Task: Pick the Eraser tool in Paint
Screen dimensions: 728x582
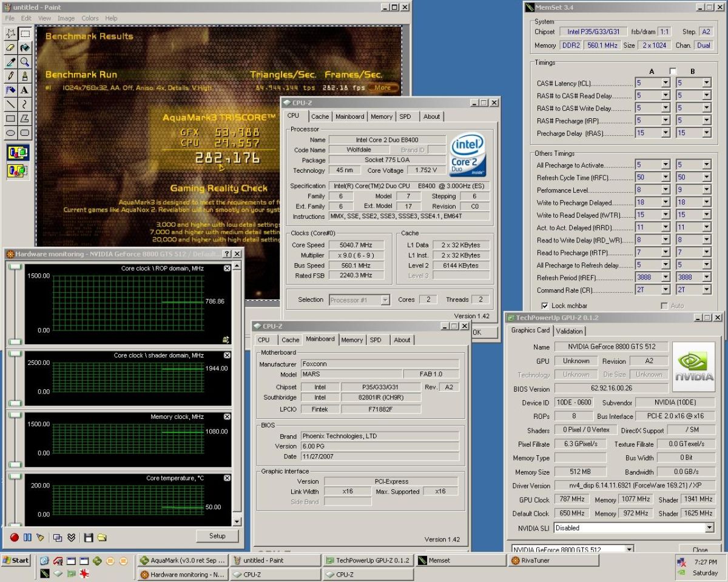Action: click(x=10, y=47)
